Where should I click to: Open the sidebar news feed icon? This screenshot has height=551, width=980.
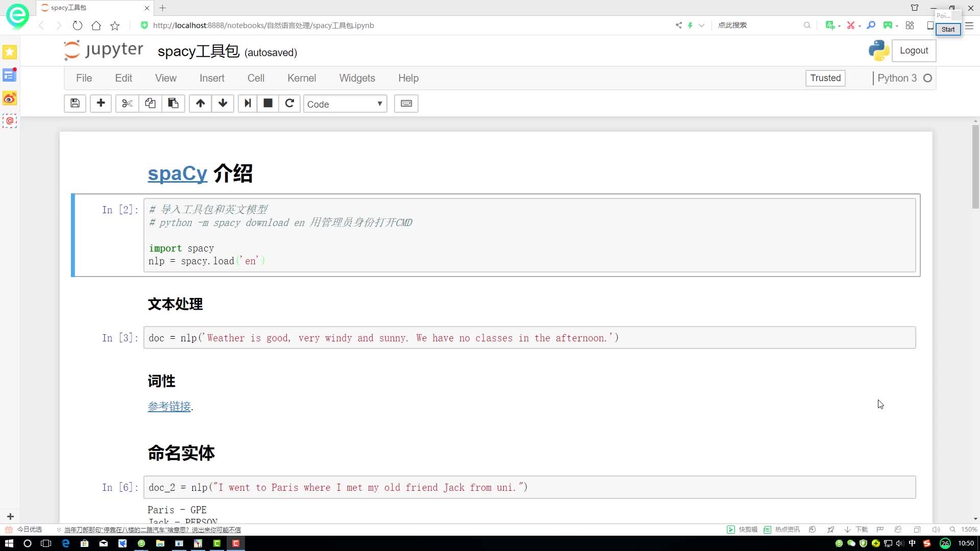(x=10, y=75)
